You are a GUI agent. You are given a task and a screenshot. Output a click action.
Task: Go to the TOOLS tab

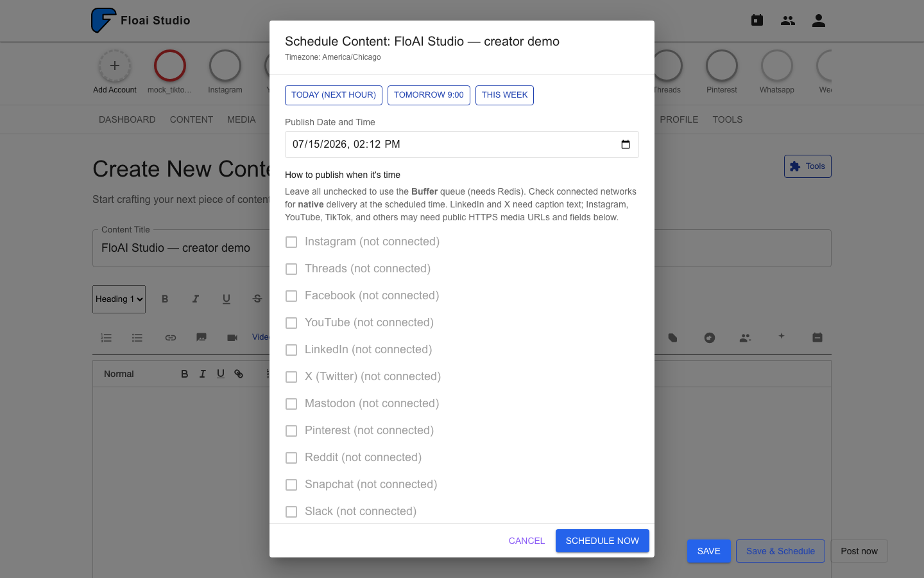tap(728, 119)
